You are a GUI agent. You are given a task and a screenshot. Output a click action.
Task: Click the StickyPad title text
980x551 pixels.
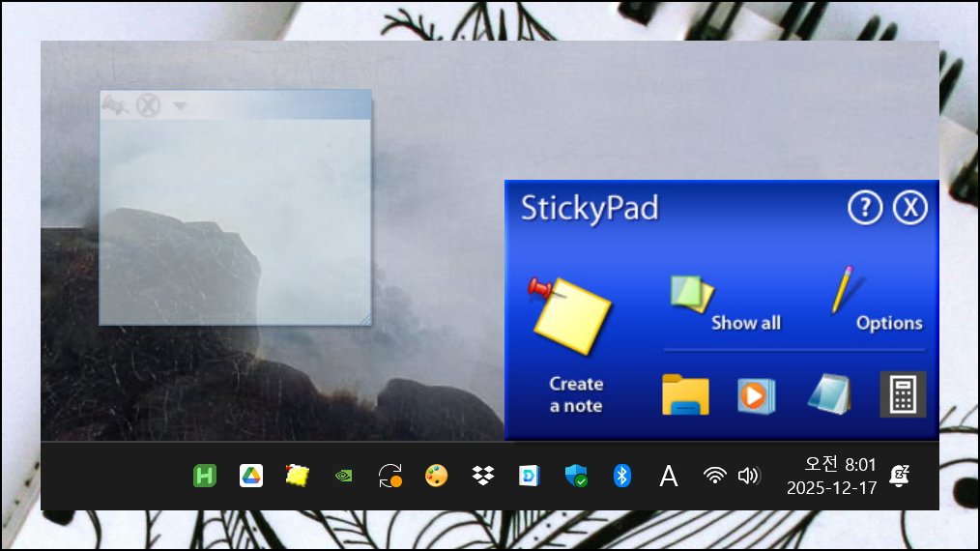[x=590, y=208]
